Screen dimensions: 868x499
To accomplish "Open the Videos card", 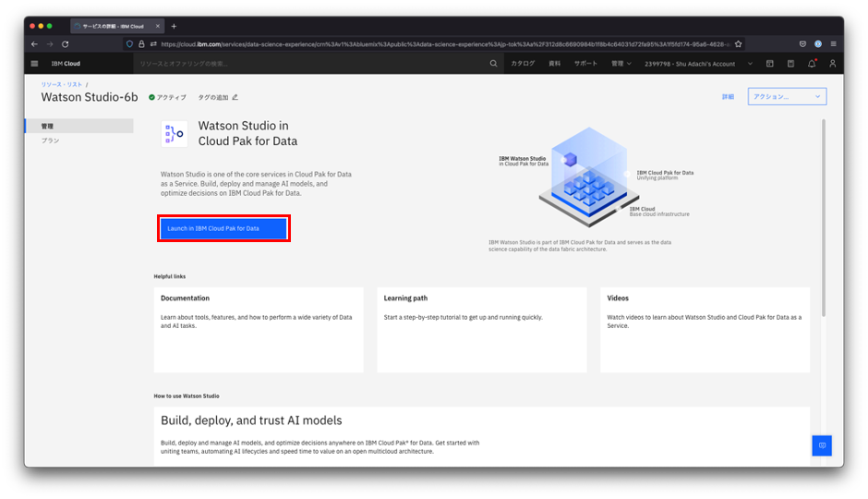I will pyautogui.click(x=705, y=330).
